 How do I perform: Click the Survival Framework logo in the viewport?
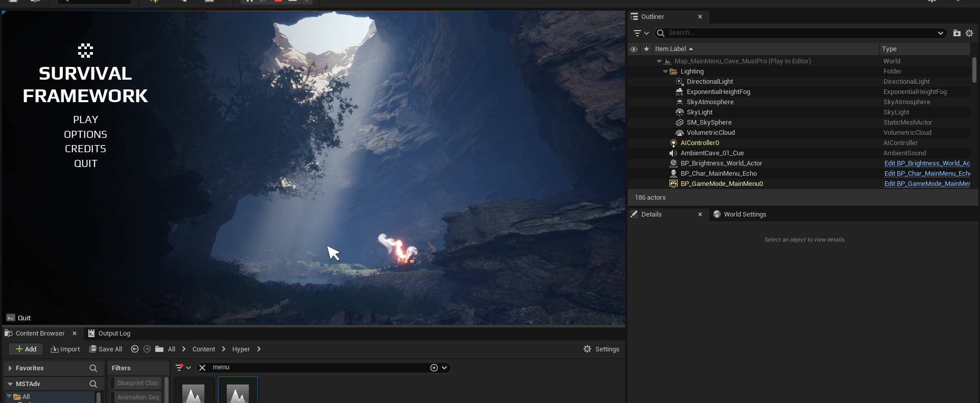click(x=85, y=51)
